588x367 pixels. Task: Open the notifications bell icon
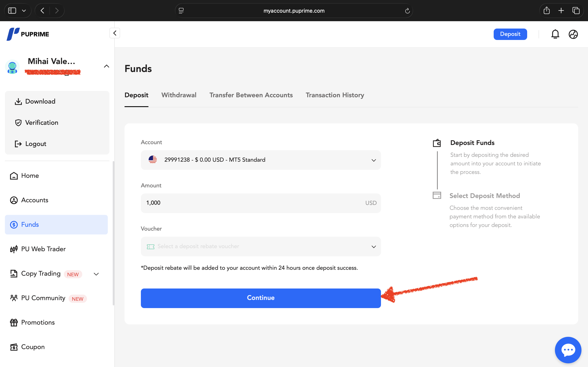(555, 34)
